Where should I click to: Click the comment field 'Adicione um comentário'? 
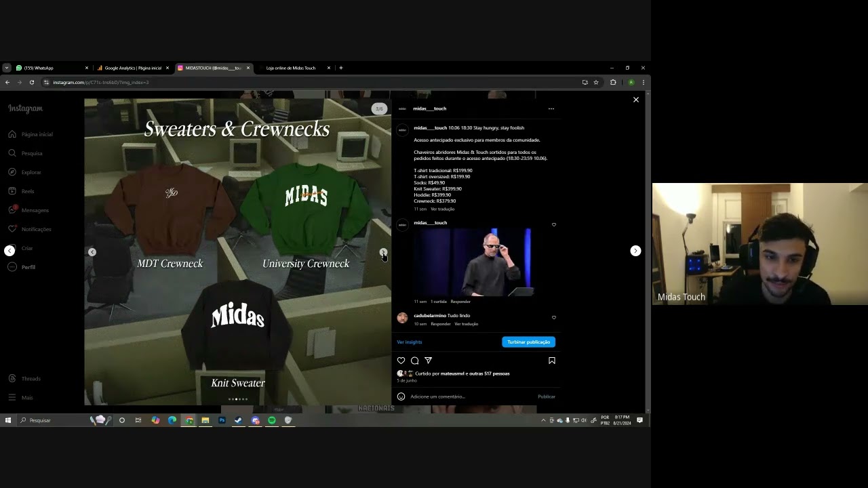click(x=471, y=396)
